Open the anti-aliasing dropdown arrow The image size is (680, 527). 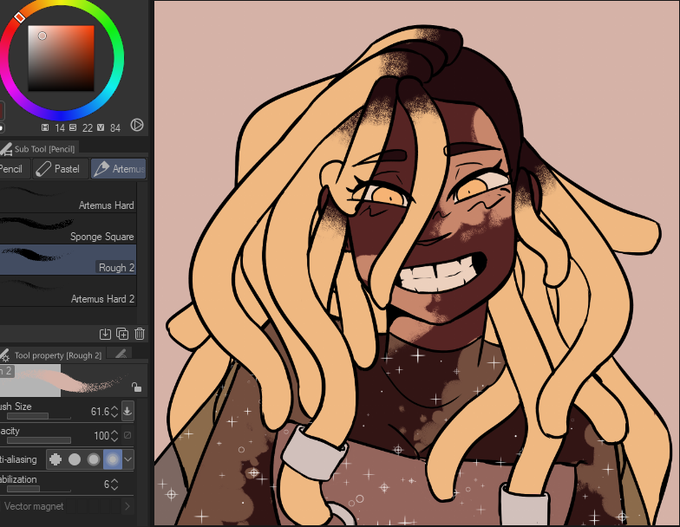(x=128, y=459)
